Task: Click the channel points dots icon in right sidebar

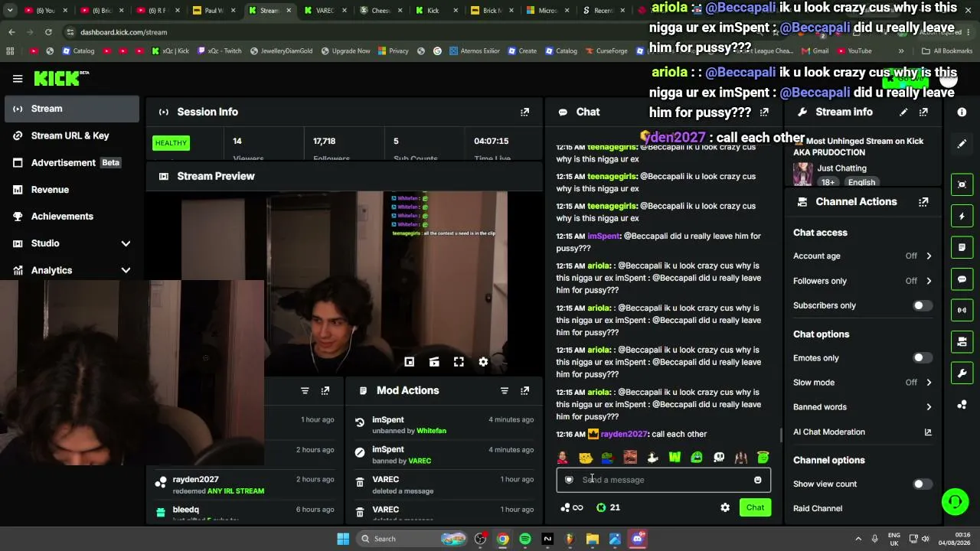Action: 962,405
